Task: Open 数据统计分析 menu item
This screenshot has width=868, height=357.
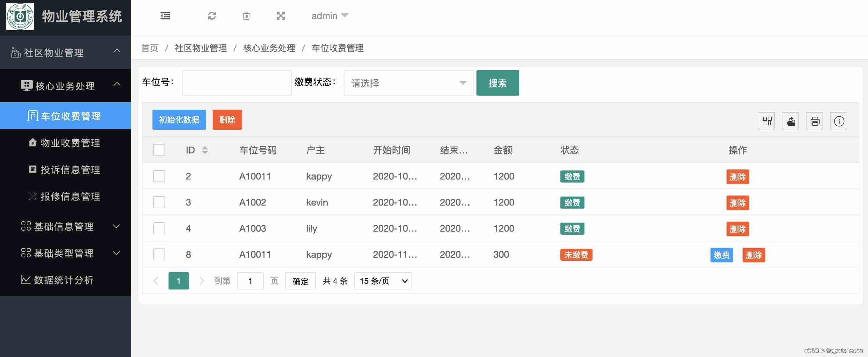Action: pos(66,280)
